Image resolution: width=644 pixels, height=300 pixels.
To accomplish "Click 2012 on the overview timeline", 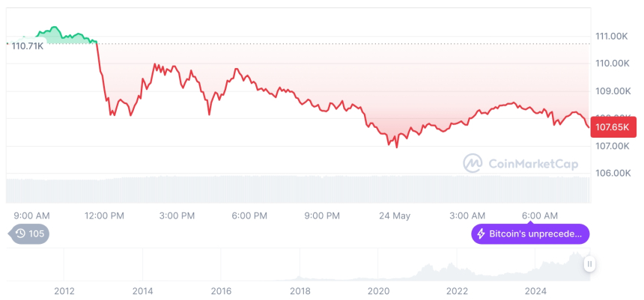I will 64,291.
